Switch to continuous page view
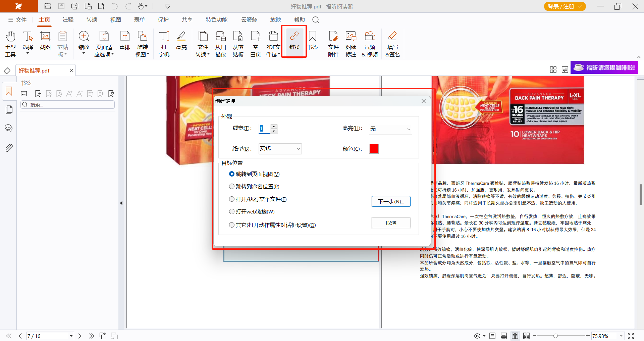This screenshot has width=644, height=341. [504, 336]
